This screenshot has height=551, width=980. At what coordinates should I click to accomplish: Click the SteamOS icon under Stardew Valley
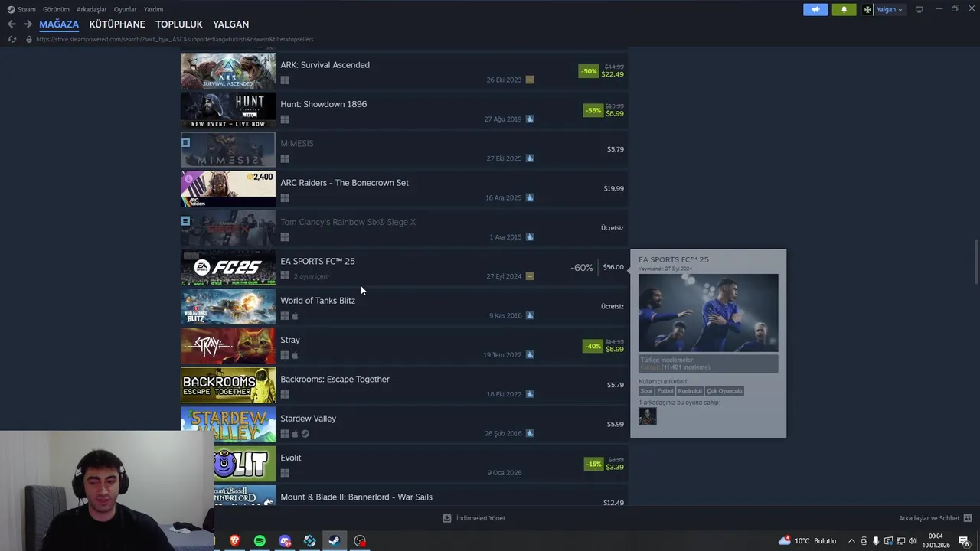tap(305, 434)
